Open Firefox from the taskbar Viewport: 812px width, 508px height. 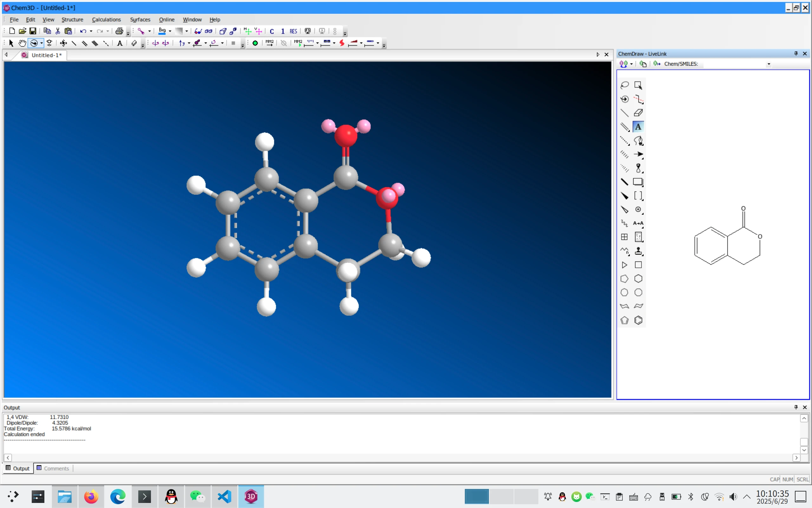(x=91, y=496)
